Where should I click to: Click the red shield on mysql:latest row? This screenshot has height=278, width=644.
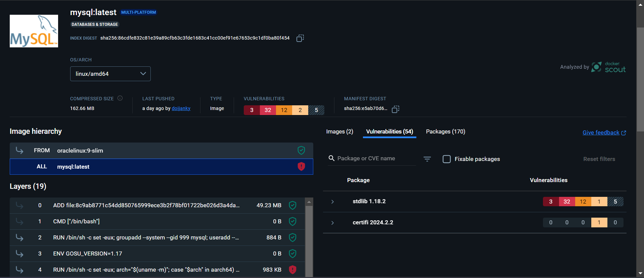[301, 167]
